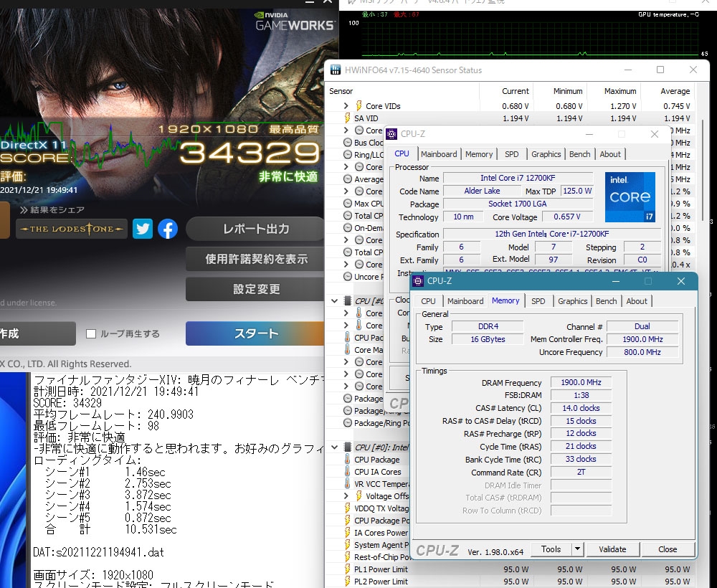The width and height of the screenshot is (717, 588).
Task: Click CPU Package Power lightning icon
Action: point(348,521)
